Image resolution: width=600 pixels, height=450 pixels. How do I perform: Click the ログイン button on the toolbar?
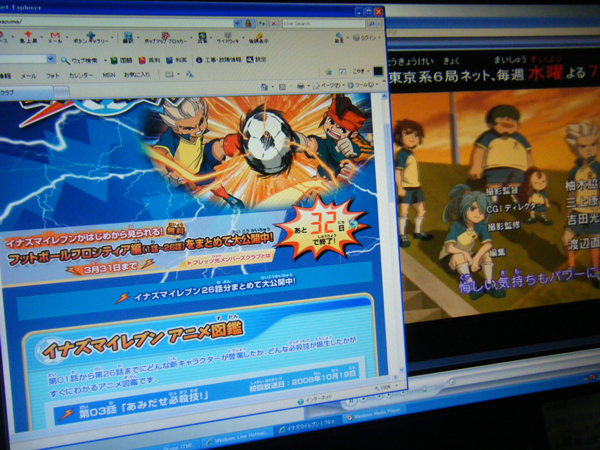365,38
